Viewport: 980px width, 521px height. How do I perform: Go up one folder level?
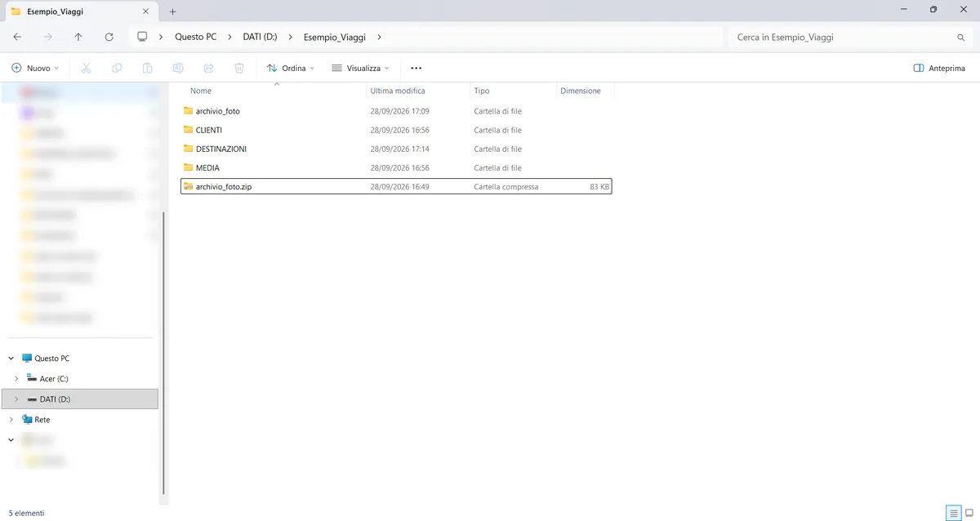coord(78,38)
